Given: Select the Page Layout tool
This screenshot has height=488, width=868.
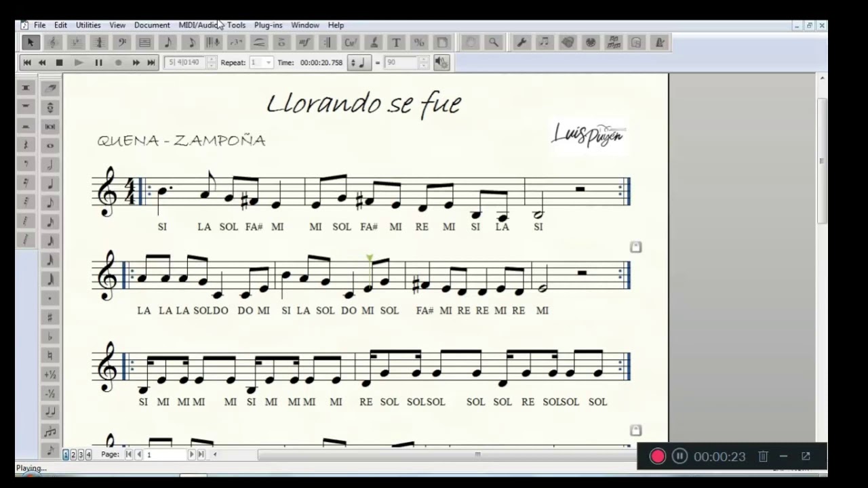Looking at the screenshot, I should tap(441, 43).
